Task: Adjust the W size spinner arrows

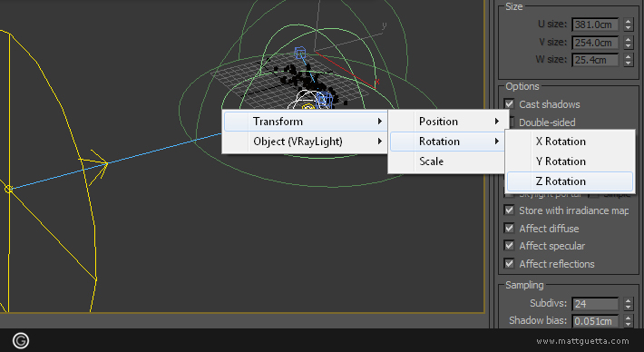Action: click(628, 60)
